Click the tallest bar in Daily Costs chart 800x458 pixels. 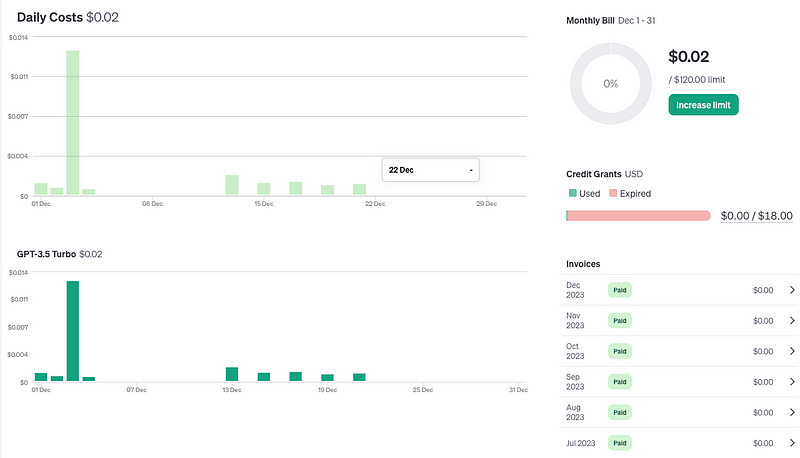click(73, 122)
